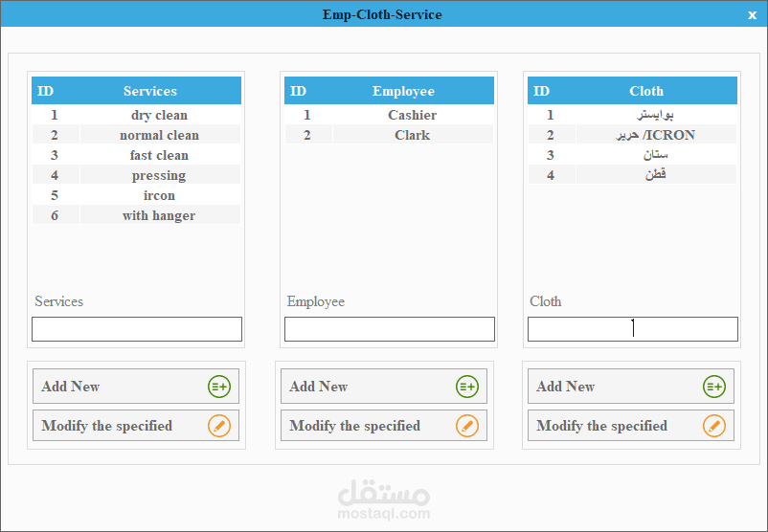Screen dimensions: 768x532
Task: Close the Emp-Cloth-Service window
Action: click(x=752, y=14)
